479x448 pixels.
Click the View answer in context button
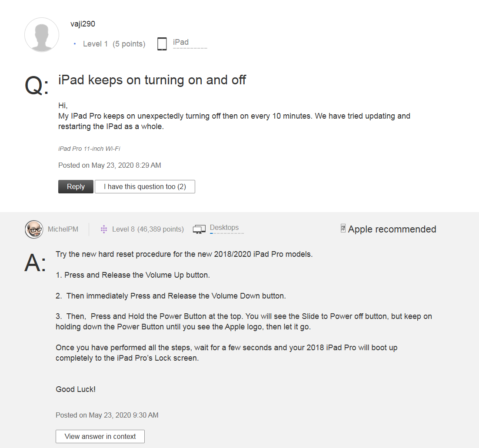[100, 436]
